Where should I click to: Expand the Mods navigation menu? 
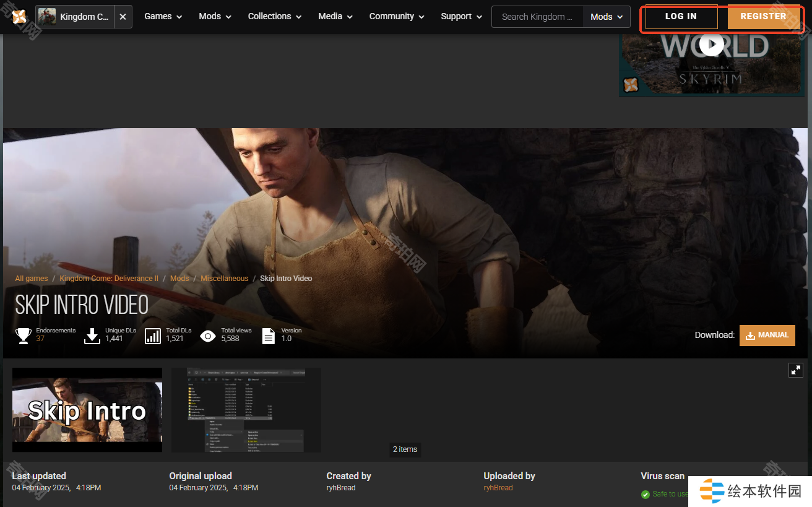click(x=215, y=17)
